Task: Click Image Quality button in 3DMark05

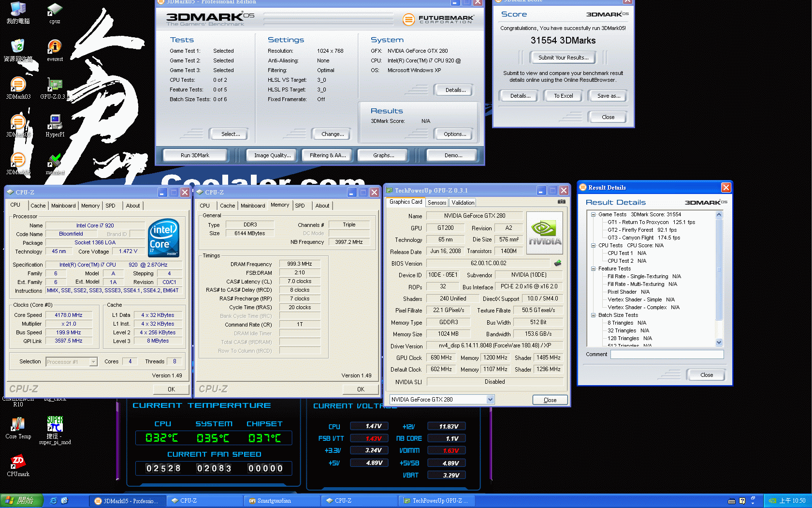Action: click(x=273, y=155)
